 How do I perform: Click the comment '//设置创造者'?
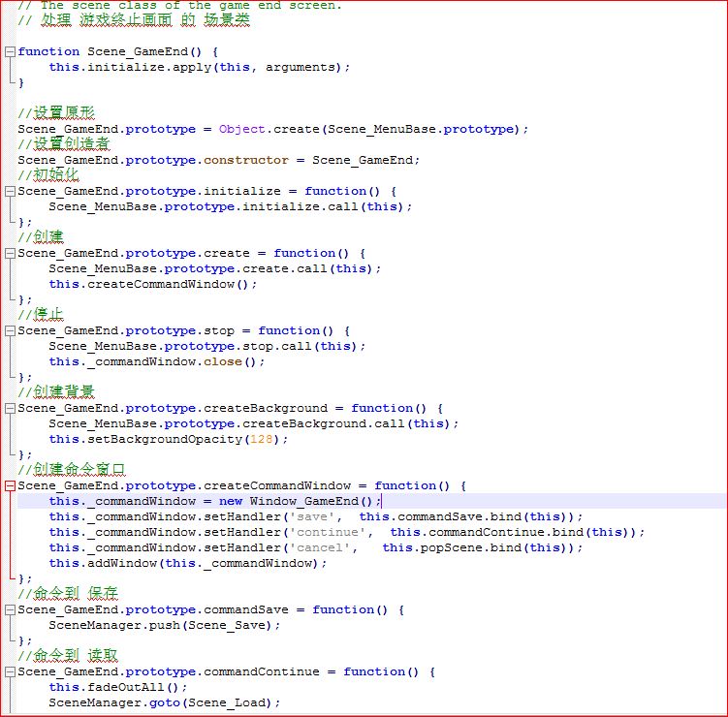64,143
